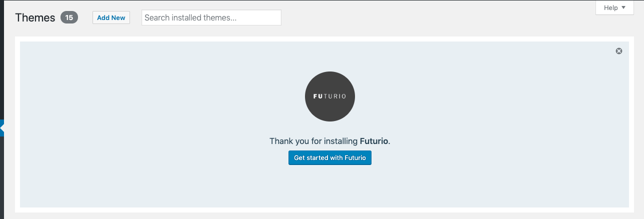Click the 15 themes count badge
The width and height of the screenshot is (644, 219).
coord(69,18)
